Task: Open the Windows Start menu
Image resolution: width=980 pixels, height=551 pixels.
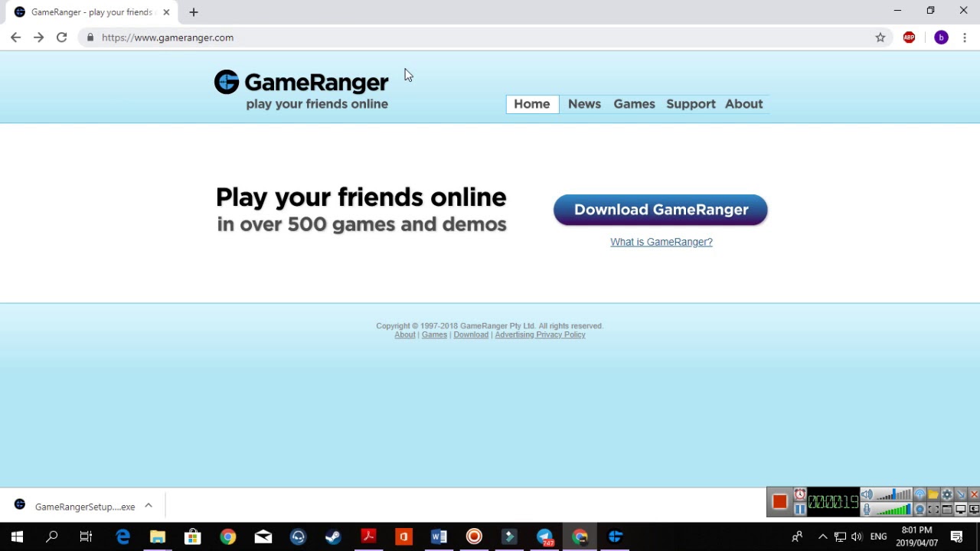Action: click(x=17, y=536)
